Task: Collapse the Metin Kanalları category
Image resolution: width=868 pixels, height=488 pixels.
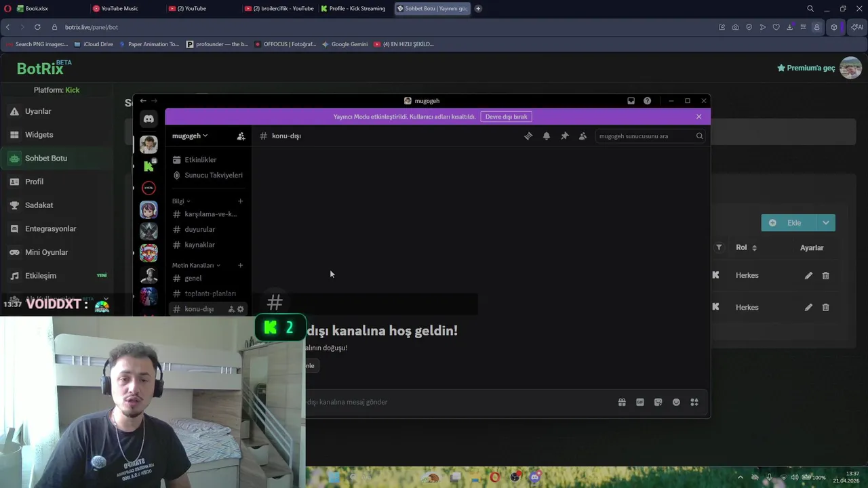Action: (x=196, y=266)
